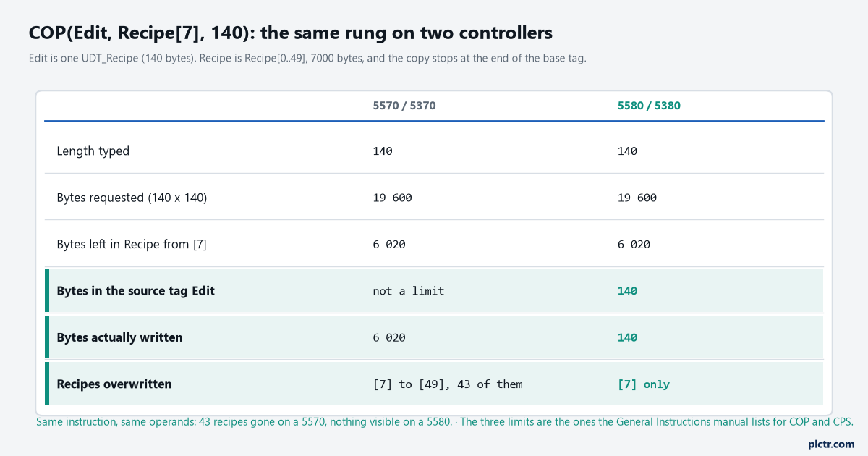Click the subtitle starting 'Edit is one UDT_Recipe'
Viewport: 868px width, 456px height.
point(307,58)
